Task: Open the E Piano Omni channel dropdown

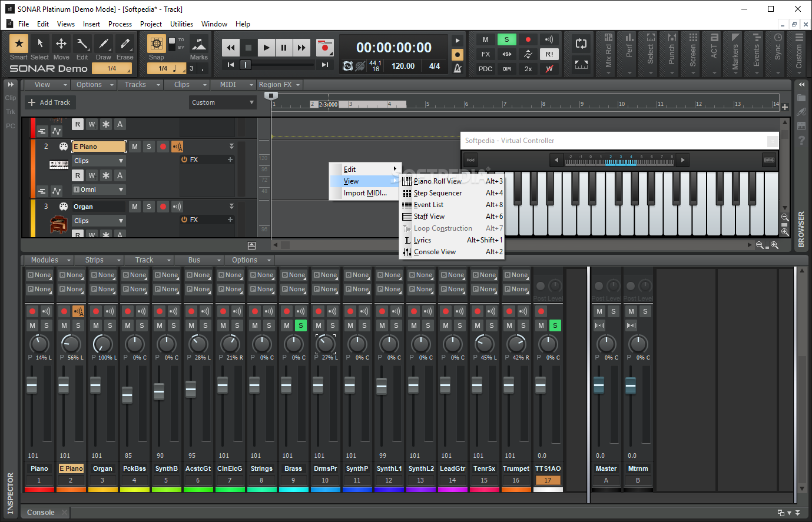Action: 99,189
